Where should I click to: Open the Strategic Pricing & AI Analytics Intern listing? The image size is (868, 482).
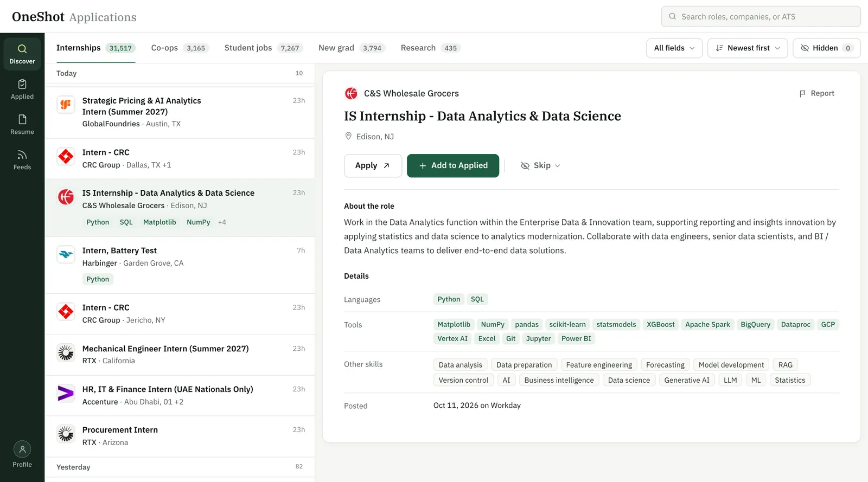[x=180, y=112]
